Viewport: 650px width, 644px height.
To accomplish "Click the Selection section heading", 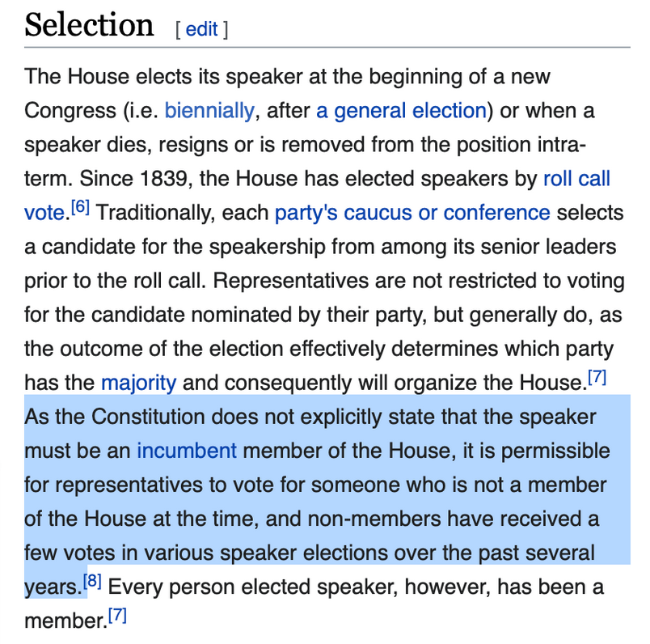I will coord(89,25).
